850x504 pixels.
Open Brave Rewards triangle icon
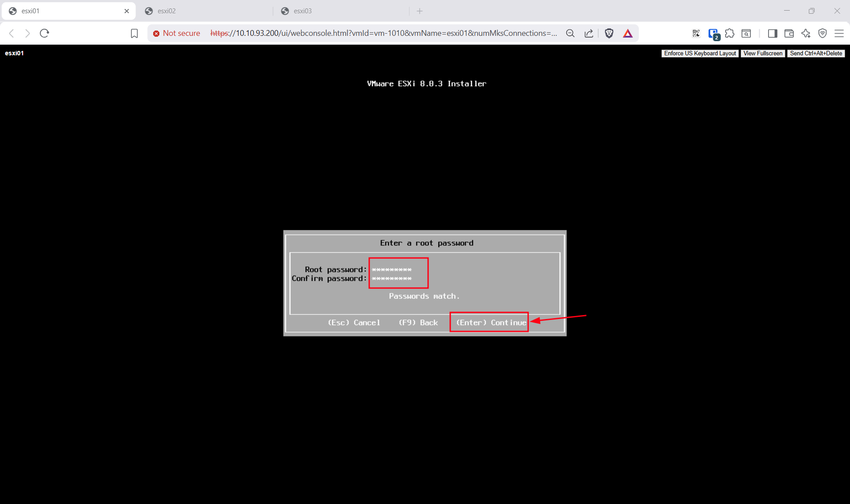[x=628, y=33]
